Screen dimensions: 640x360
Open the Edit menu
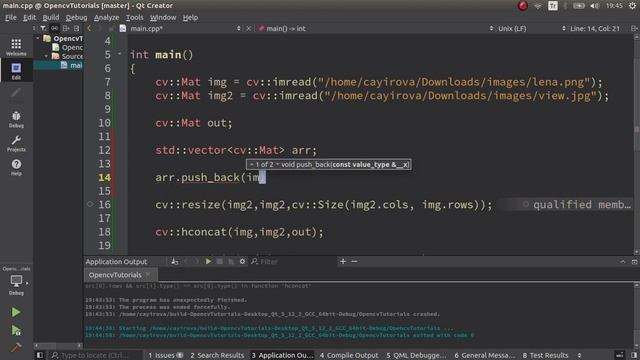(x=29, y=17)
